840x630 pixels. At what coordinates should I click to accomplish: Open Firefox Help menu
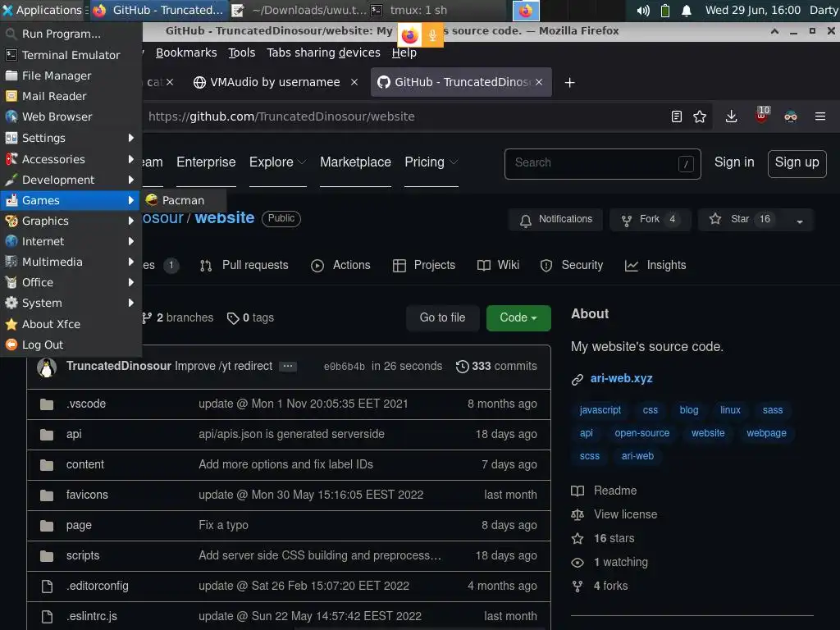click(x=404, y=52)
